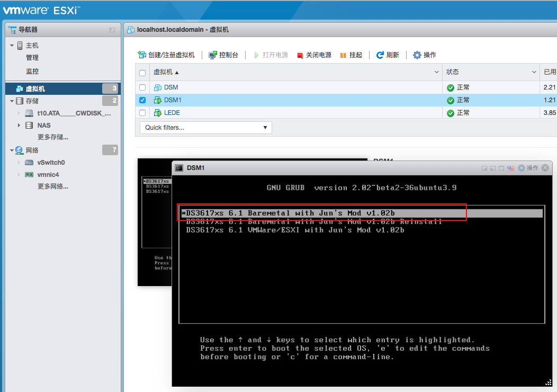Click the smallest console size icon
The image size is (557, 392).
484,168
